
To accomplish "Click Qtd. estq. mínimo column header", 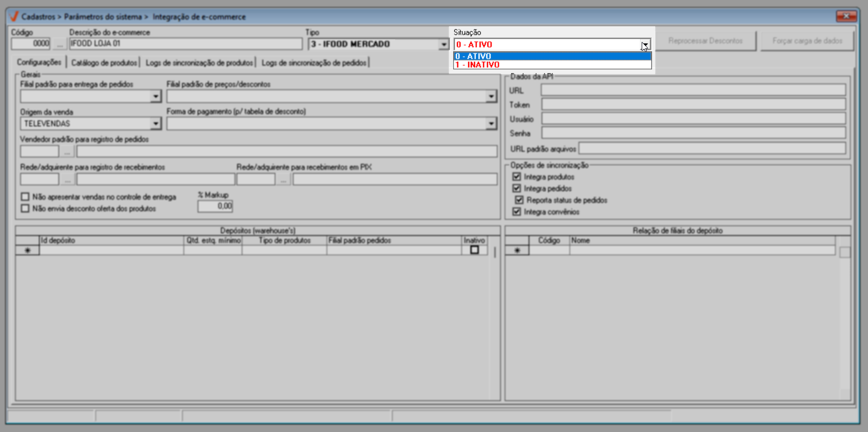I will coord(213,240).
